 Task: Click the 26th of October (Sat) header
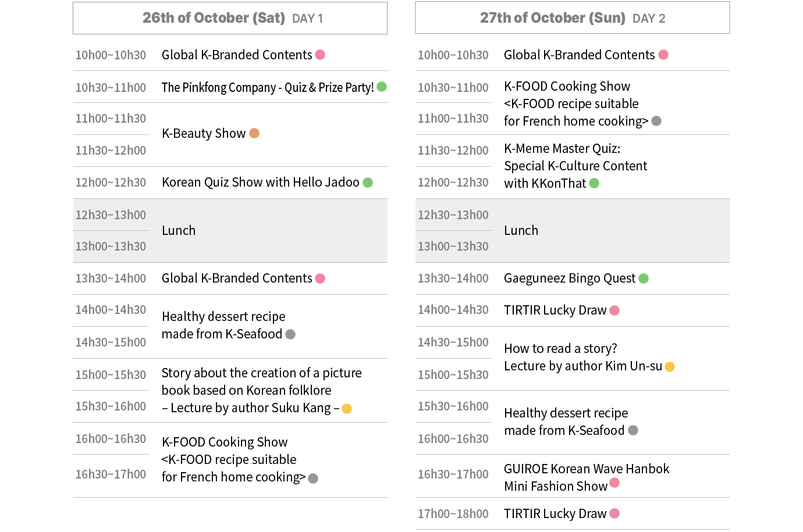click(230, 18)
